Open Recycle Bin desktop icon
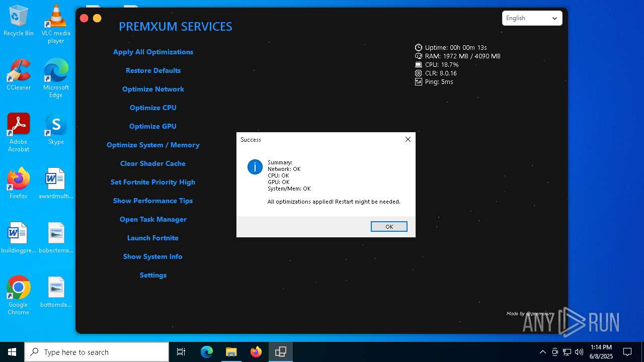644x362 pixels. point(18,21)
